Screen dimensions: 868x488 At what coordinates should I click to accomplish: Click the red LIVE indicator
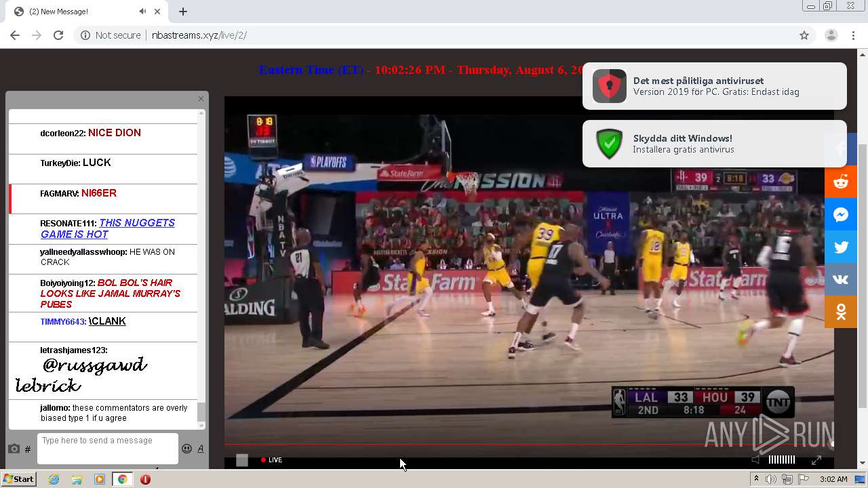[x=272, y=460]
